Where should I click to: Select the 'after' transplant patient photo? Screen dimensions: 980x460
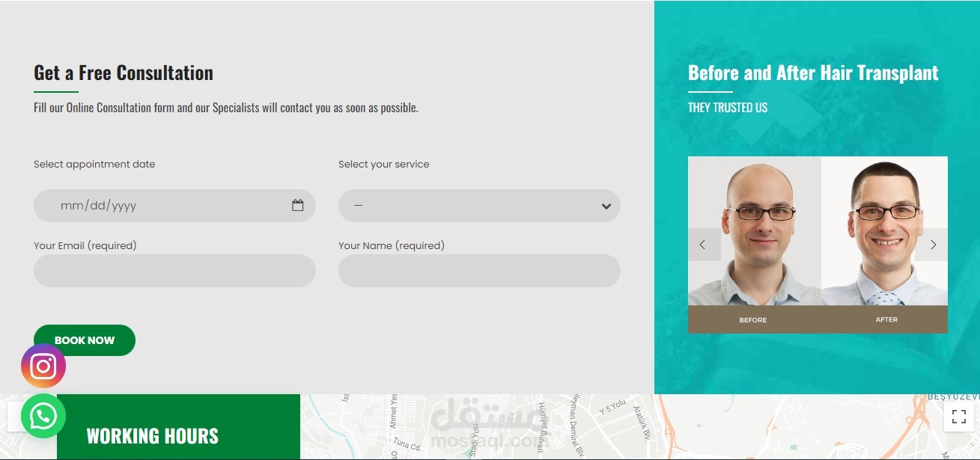tap(885, 231)
